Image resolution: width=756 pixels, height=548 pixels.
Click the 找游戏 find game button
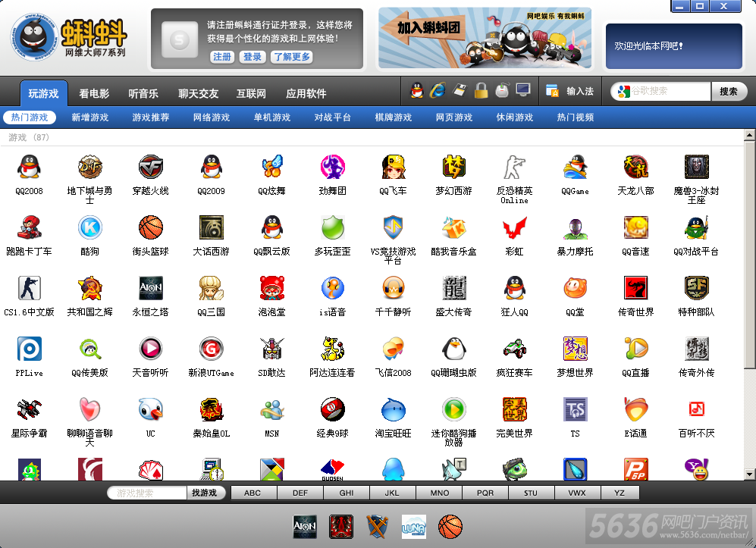[x=205, y=493]
